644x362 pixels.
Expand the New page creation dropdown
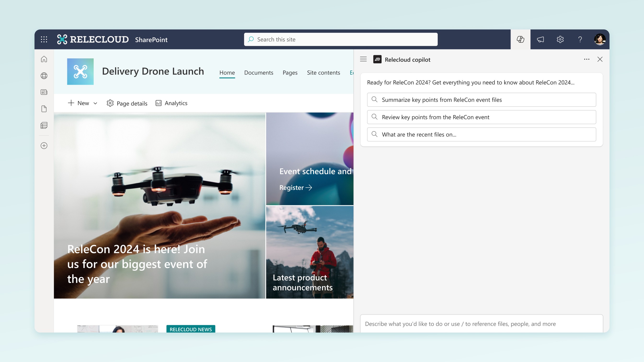click(x=95, y=103)
